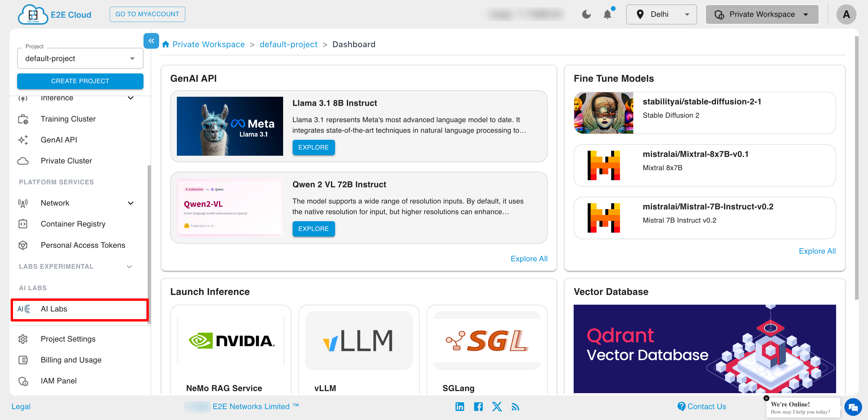
Task: Click the IAM Panel icon
Action: [x=23, y=381]
